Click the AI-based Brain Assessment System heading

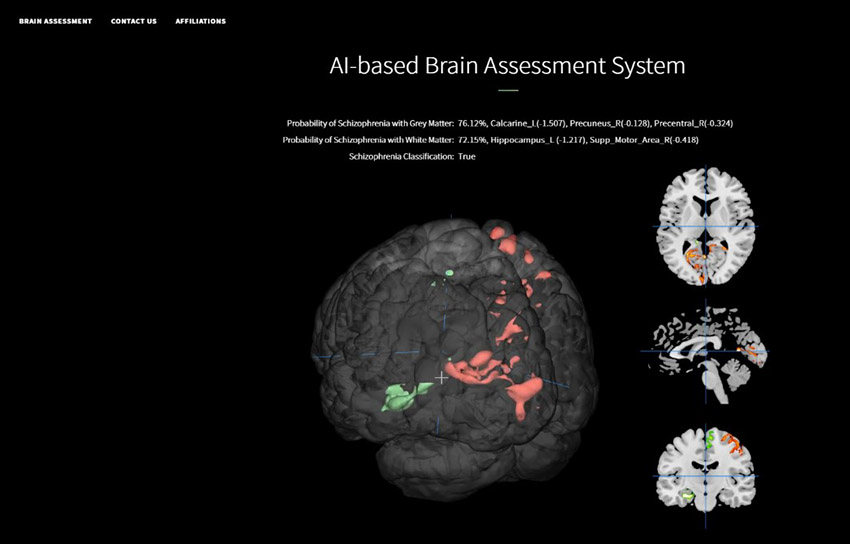point(507,66)
